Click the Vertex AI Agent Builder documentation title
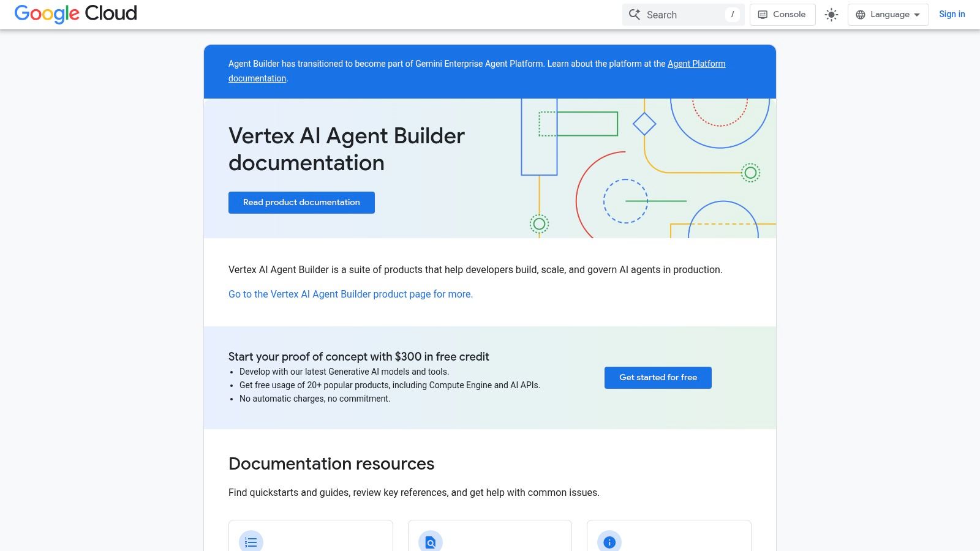 coord(347,149)
